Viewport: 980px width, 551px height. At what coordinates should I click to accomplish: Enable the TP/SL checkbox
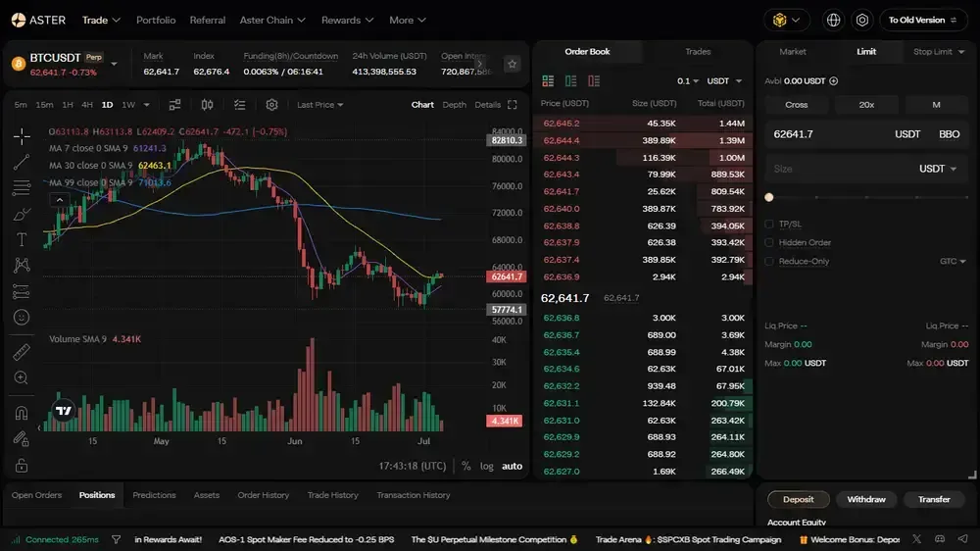[768, 224]
